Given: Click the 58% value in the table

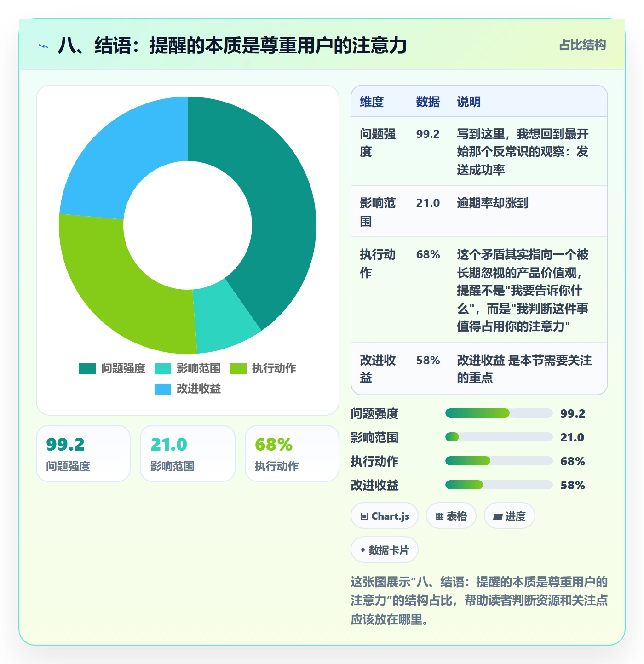Looking at the screenshot, I should pos(428,360).
